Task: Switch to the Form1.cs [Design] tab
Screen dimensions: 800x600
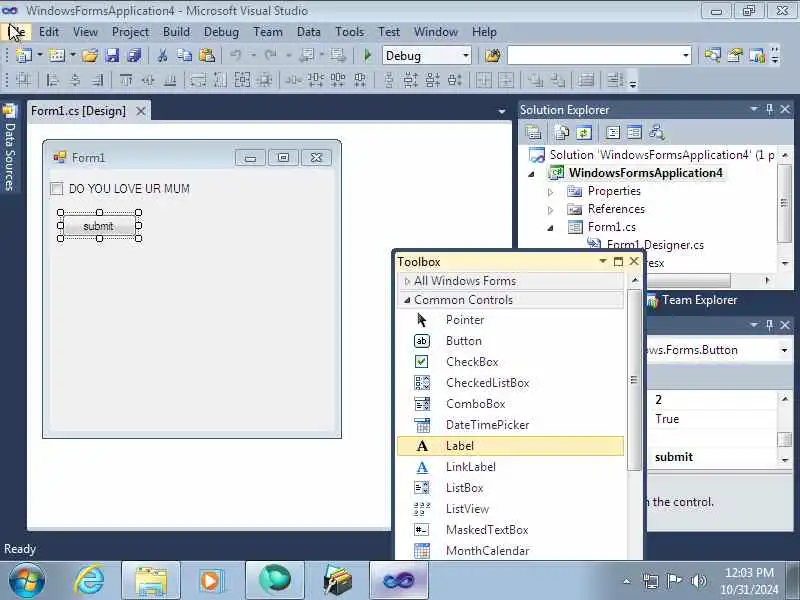Action: coord(78,111)
